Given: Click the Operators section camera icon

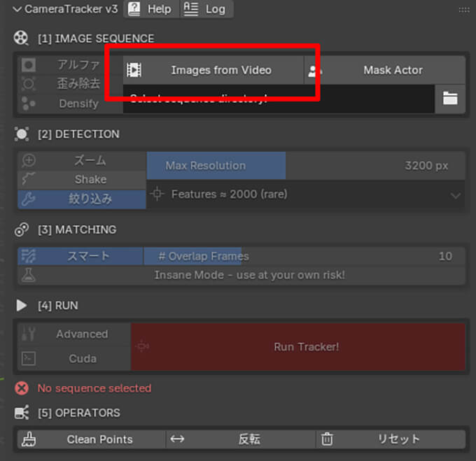Looking at the screenshot, I should (22, 413).
